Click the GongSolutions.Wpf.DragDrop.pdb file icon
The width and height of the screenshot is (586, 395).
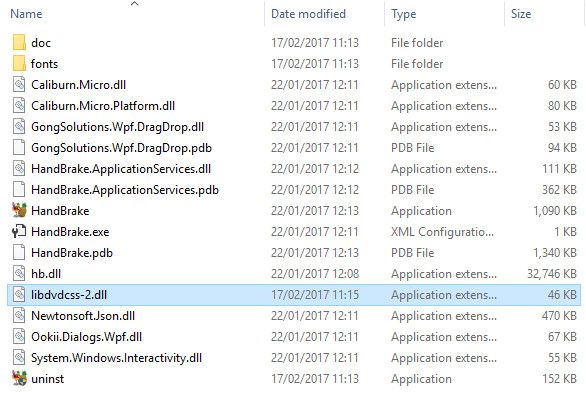pyautogui.click(x=19, y=147)
